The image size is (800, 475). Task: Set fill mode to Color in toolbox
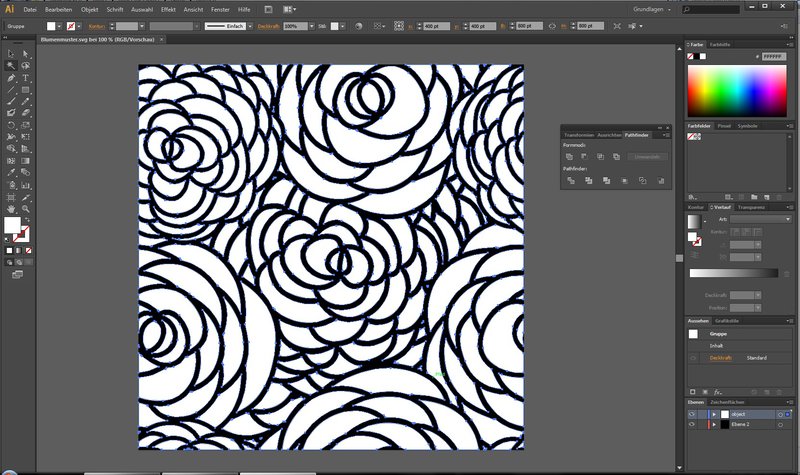(x=9, y=251)
